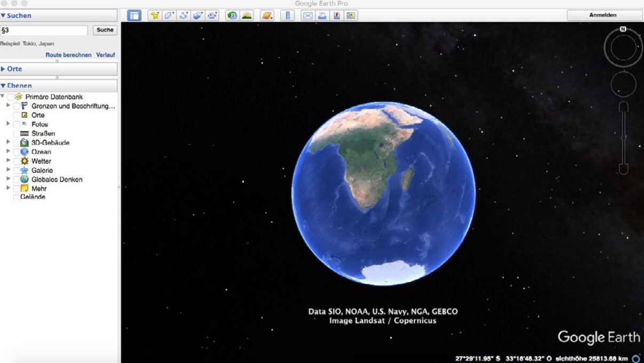Click the Suche search button

[x=105, y=30]
